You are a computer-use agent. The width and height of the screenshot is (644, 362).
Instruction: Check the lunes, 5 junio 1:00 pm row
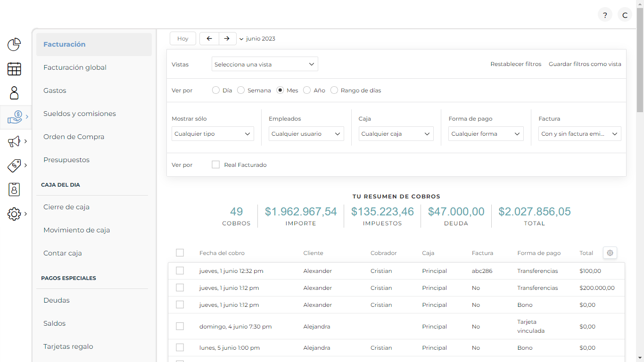point(180,347)
